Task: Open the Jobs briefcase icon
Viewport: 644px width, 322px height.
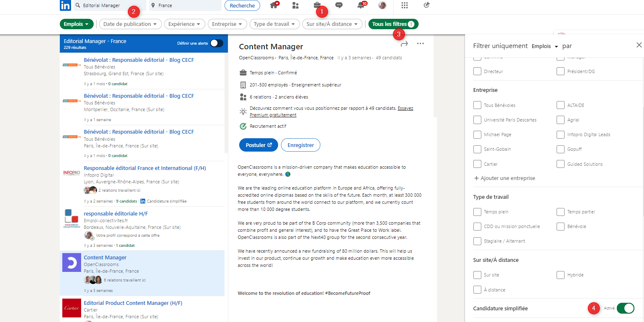Action: click(317, 5)
